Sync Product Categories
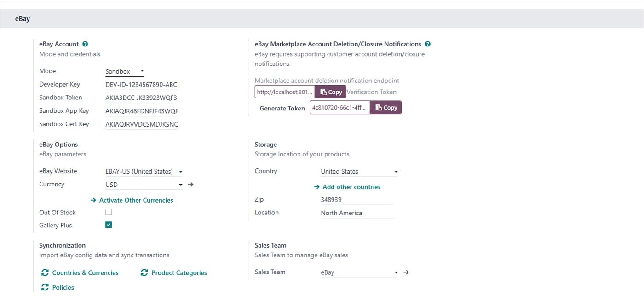This screenshot has width=644, height=307. 174,273
